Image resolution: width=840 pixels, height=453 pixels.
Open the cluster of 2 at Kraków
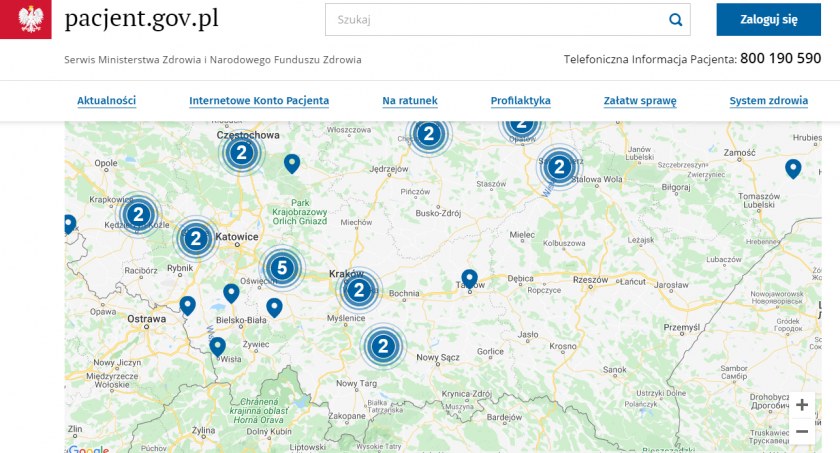358,290
